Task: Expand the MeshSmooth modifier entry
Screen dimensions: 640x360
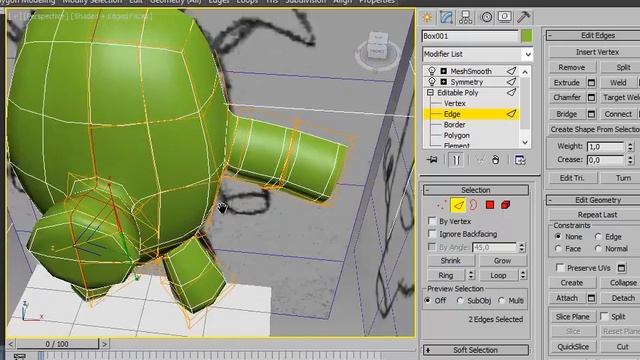Action: pyautogui.click(x=444, y=71)
